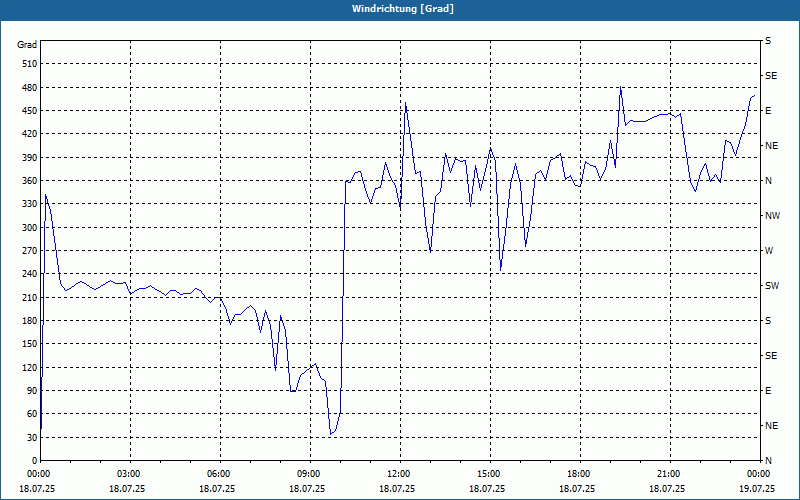This screenshot has height=500, width=800.
Task: Click the 00:00 label above 19.07.25
Action: (759, 474)
